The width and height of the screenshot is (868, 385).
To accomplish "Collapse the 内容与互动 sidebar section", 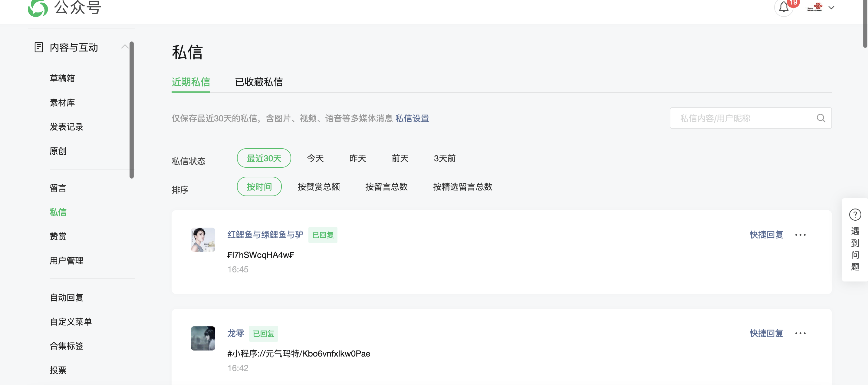I will [125, 47].
